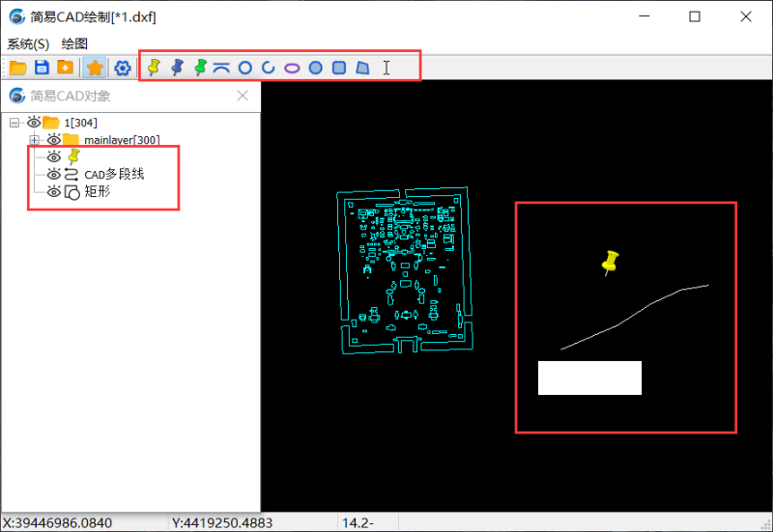
Task: Click the blue save disk icon
Action: tap(42, 67)
